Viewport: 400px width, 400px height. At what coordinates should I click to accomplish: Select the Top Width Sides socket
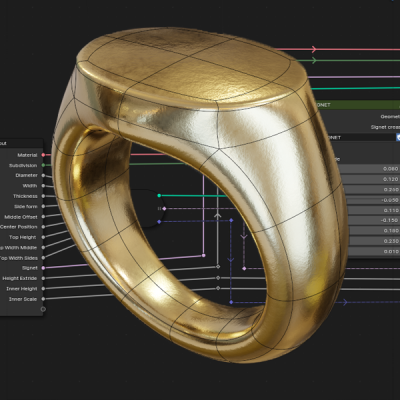coord(43,258)
